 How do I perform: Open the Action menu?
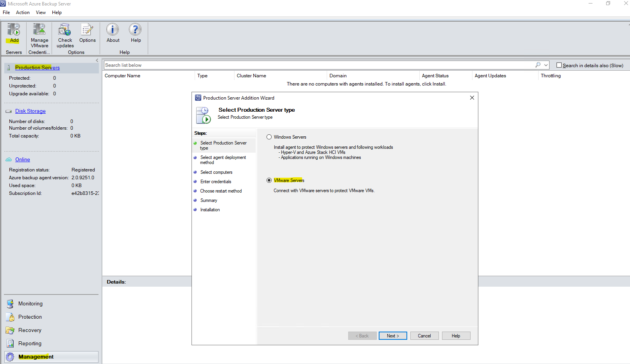[23, 12]
